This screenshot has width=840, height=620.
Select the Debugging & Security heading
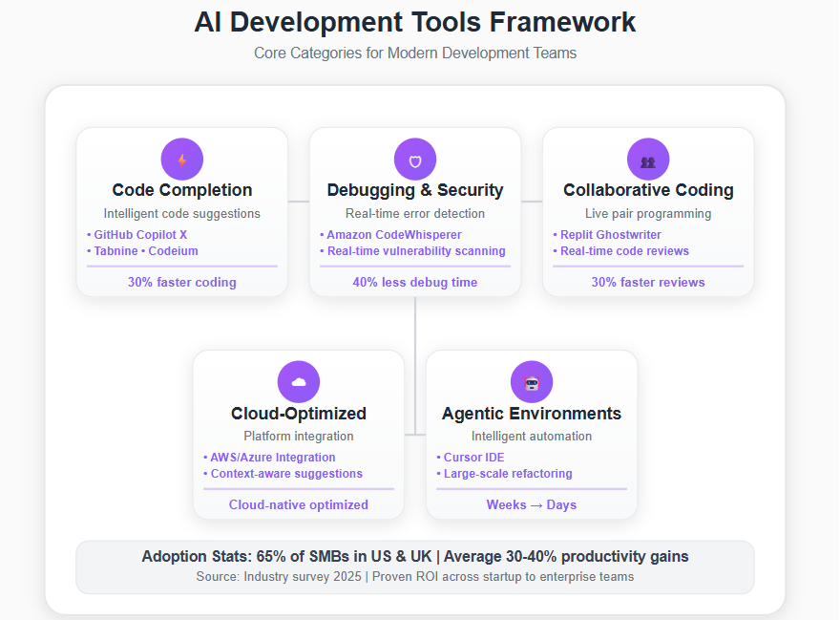pos(415,190)
